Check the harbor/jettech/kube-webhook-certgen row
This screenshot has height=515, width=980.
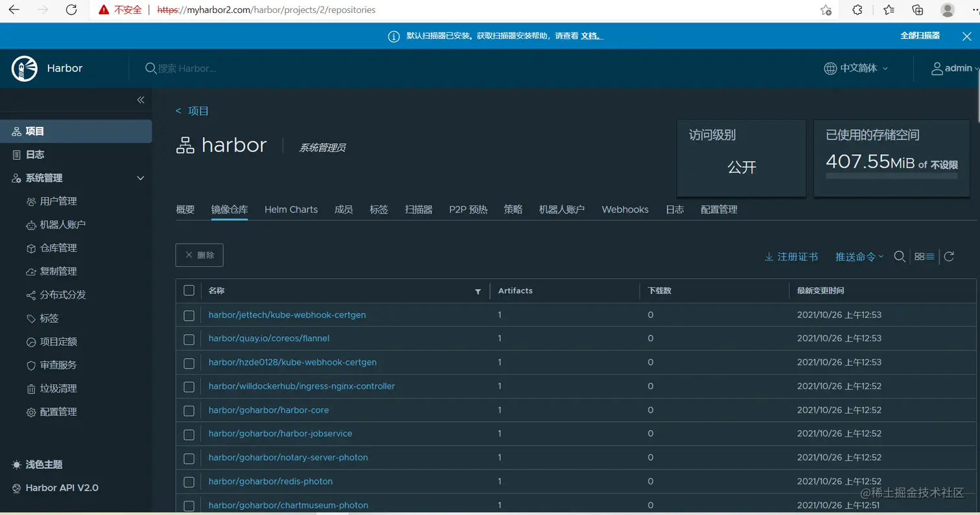coord(189,315)
